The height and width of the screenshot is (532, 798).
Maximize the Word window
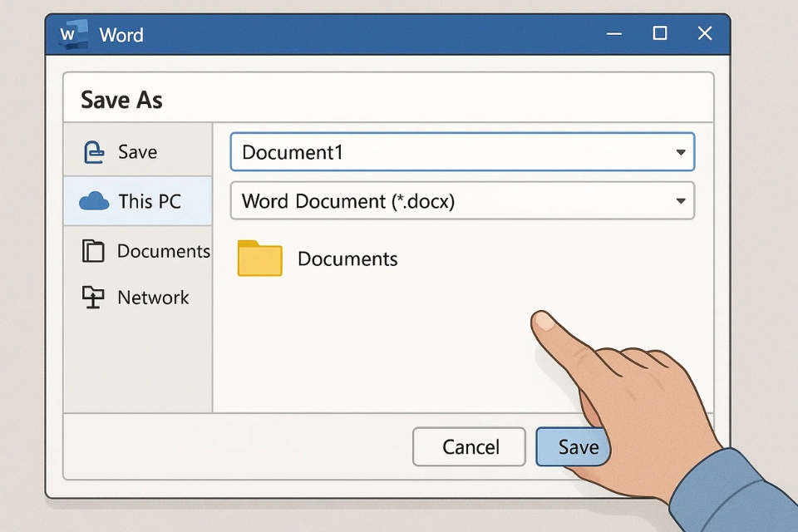click(659, 33)
